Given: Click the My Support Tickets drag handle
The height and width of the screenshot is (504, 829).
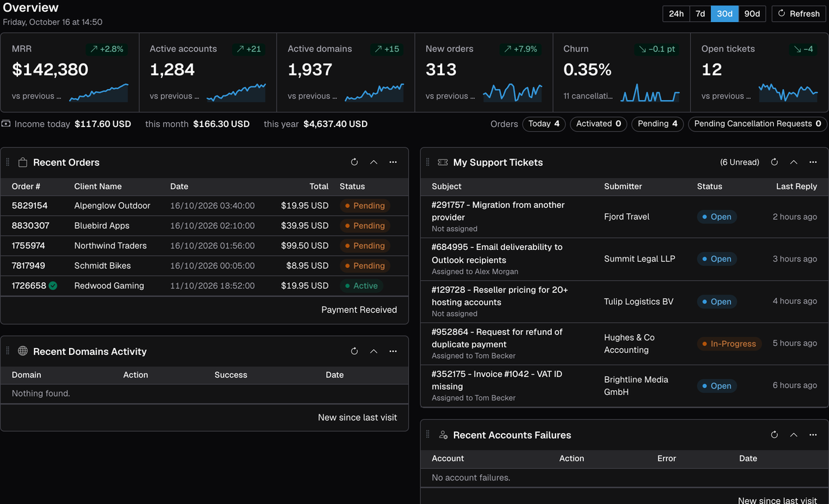Looking at the screenshot, I should 428,162.
